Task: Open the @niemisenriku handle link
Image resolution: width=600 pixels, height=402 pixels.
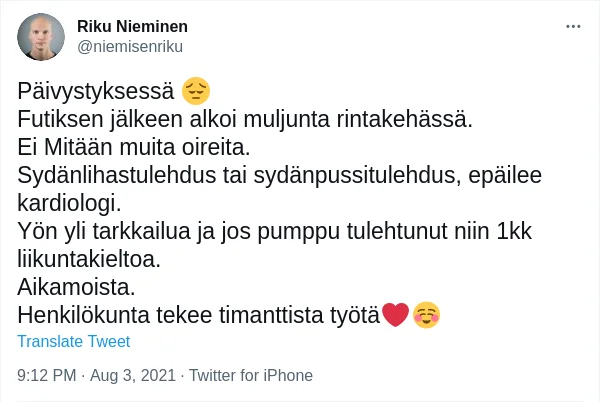Action: pyautogui.click(x=130, y=46)
